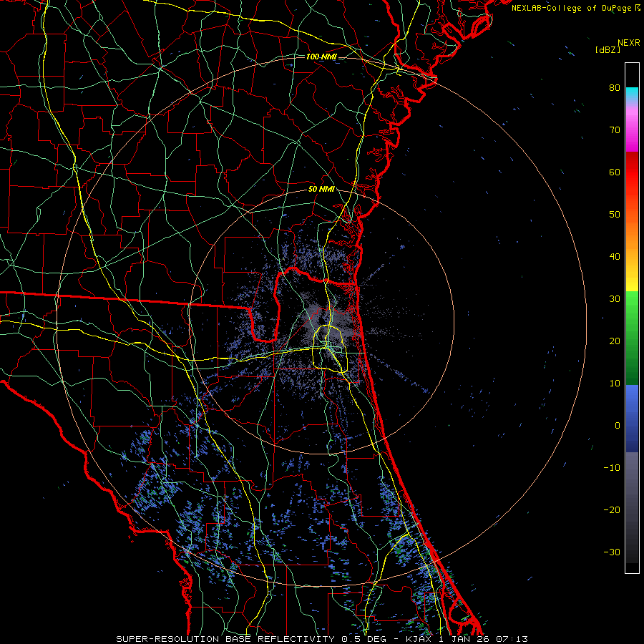Click the 50 NMI range ring label
Image resolution: width=644 pixels, height=644 pixels.
click(x=321, y=190)
